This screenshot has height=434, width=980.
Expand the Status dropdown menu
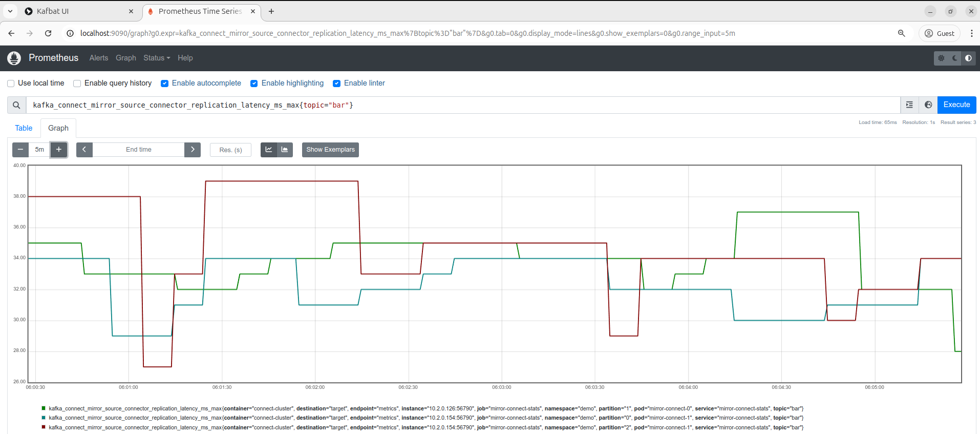157,58
